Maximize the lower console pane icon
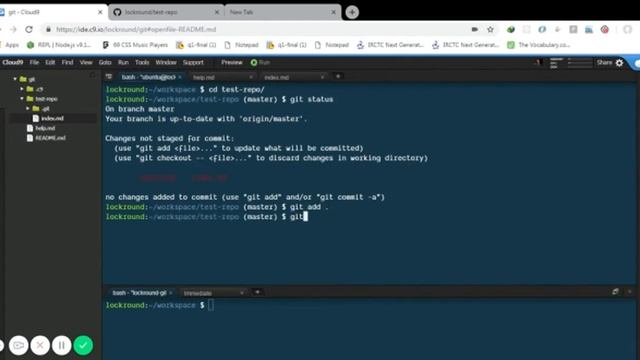This screenshot has height=360, width=640. [x=615, y=291]
